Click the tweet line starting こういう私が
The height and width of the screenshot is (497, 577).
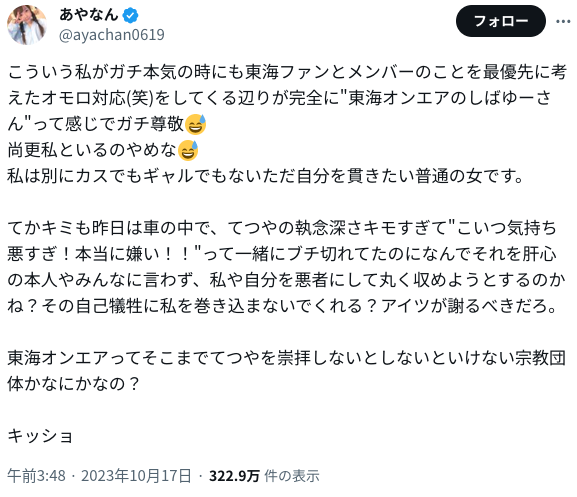(287, 72)
